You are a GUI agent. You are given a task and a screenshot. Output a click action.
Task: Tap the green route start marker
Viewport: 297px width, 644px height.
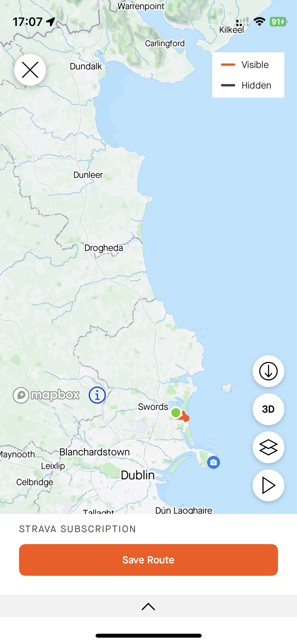(176, 412)
